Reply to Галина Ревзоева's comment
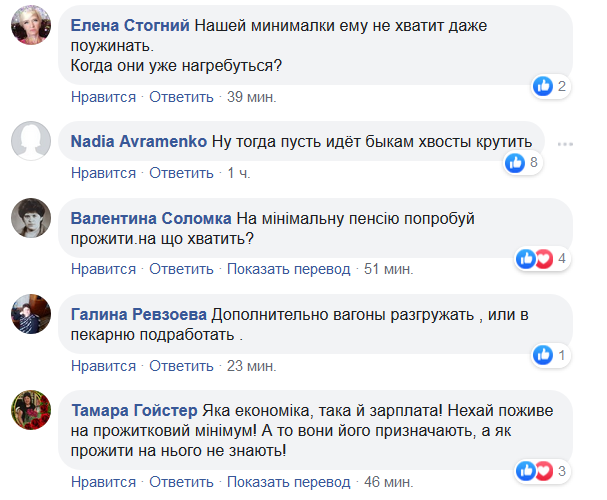The width and height of the screenshot is (607, 500). [x=183, y=365]
